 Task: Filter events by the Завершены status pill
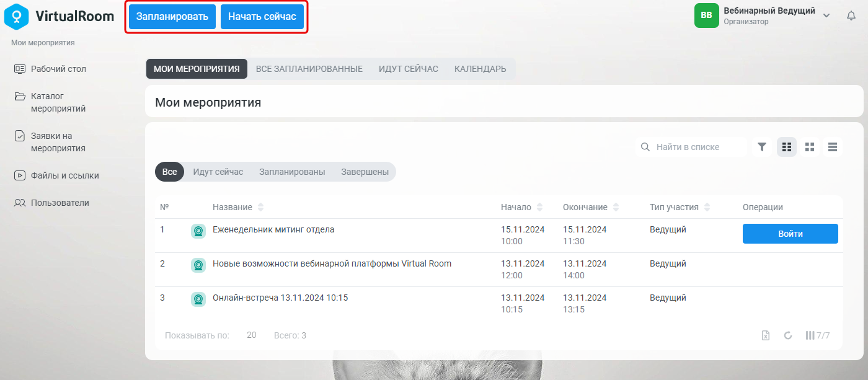tap(365, 172)
